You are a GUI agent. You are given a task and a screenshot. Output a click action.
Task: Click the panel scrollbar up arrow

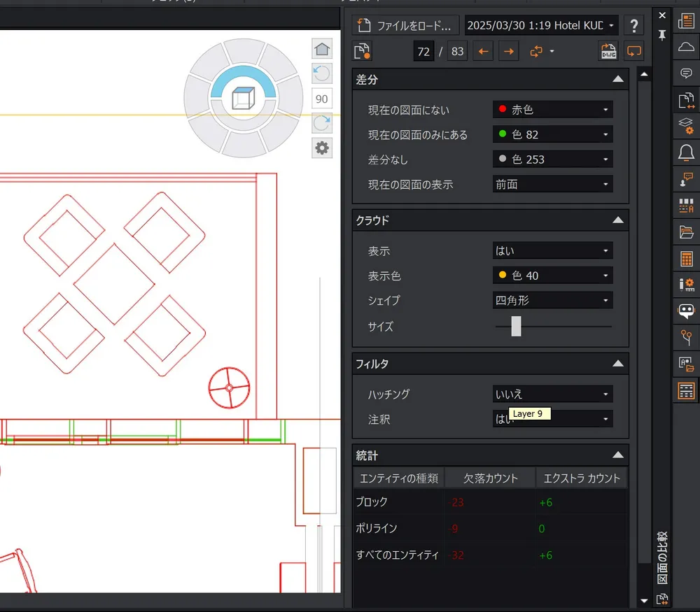644,74
